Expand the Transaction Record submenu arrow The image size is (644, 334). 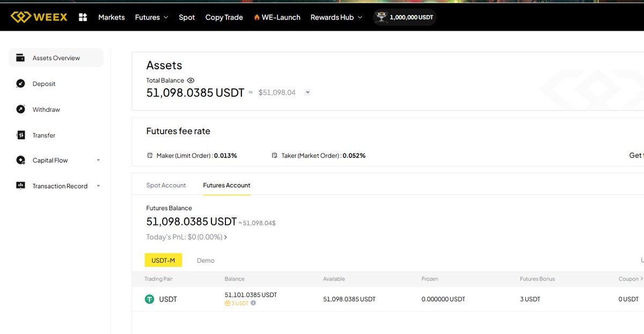click(x=98, y=186)
